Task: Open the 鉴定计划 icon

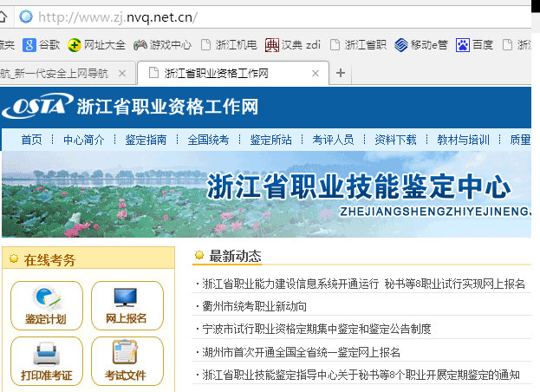Action: pyautogui.click(x=45, y=299)
